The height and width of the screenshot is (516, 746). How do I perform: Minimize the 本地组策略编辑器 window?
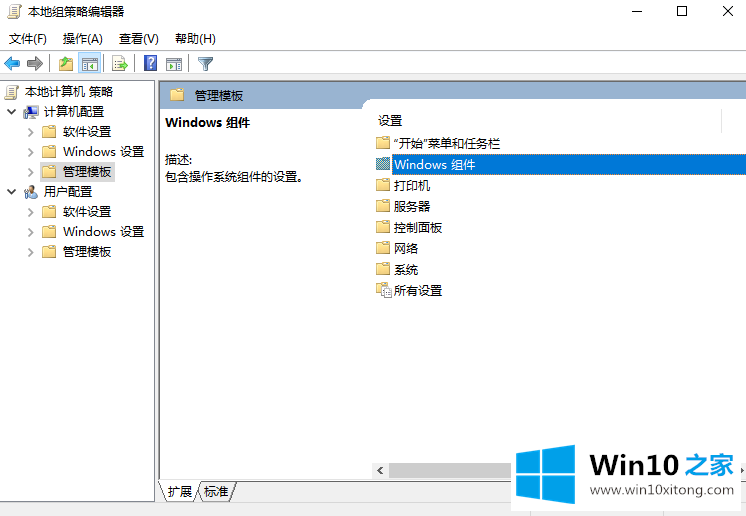tap(637, 11)
